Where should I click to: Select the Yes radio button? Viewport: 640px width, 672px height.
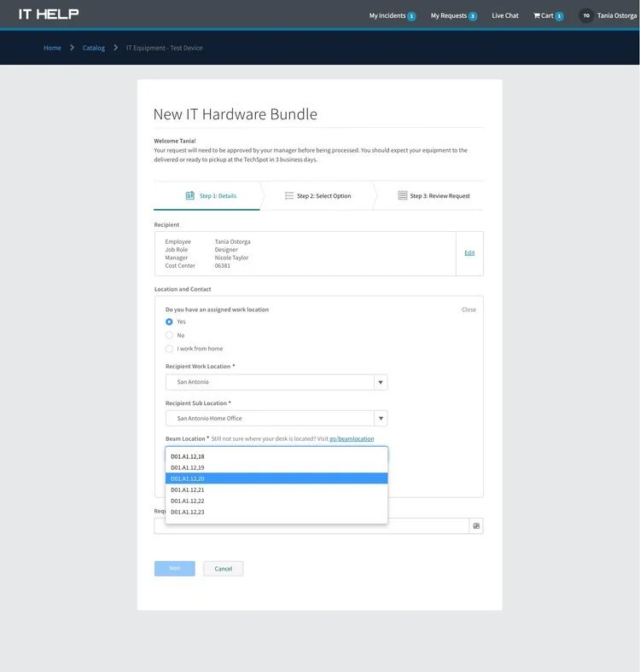(x=169, y=322)
